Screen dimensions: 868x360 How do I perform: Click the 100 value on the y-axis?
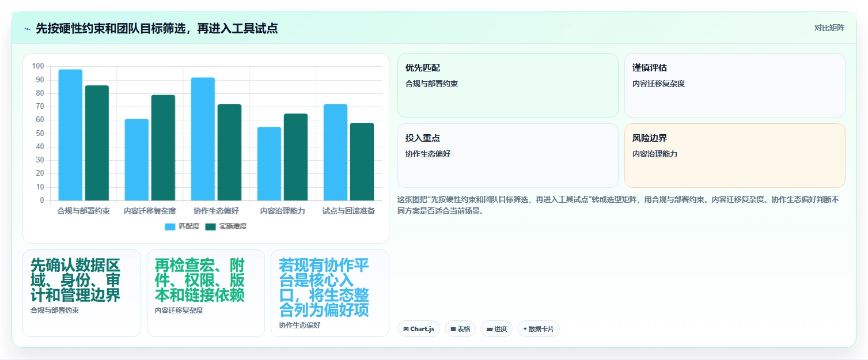point(38,66)
